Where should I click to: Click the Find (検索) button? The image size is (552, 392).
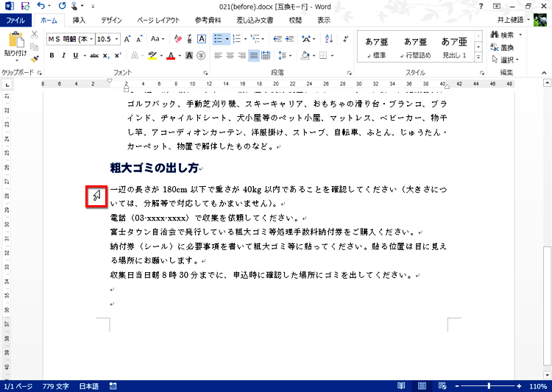(x=503, y=35)
